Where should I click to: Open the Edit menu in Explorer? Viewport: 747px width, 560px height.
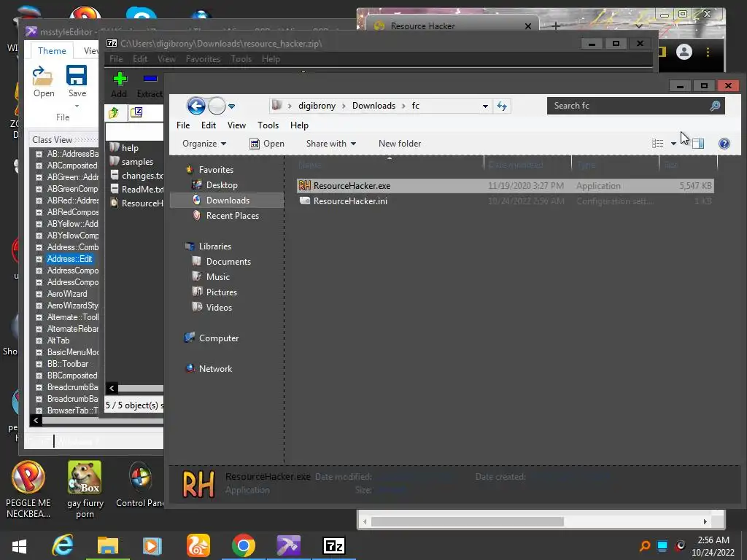point(209,125)
